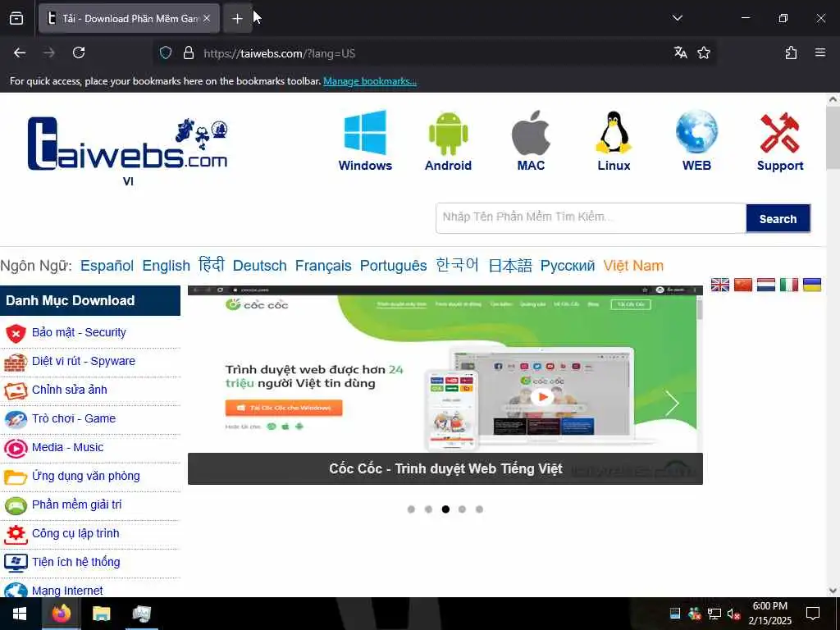Select the Netherlands flag icon

tap(766, 285)
